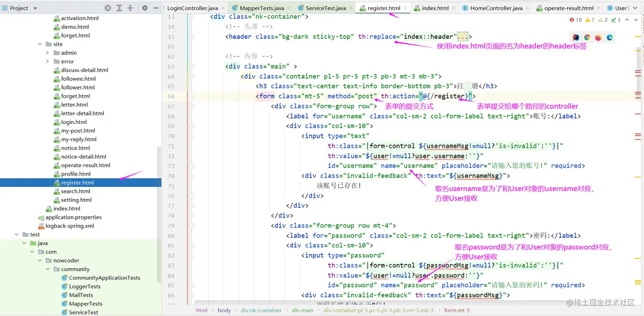The width and height of the screenshot is (644, 316).
Task: Select application.properties in the Project tree
Action: click(x=73, y=217)
